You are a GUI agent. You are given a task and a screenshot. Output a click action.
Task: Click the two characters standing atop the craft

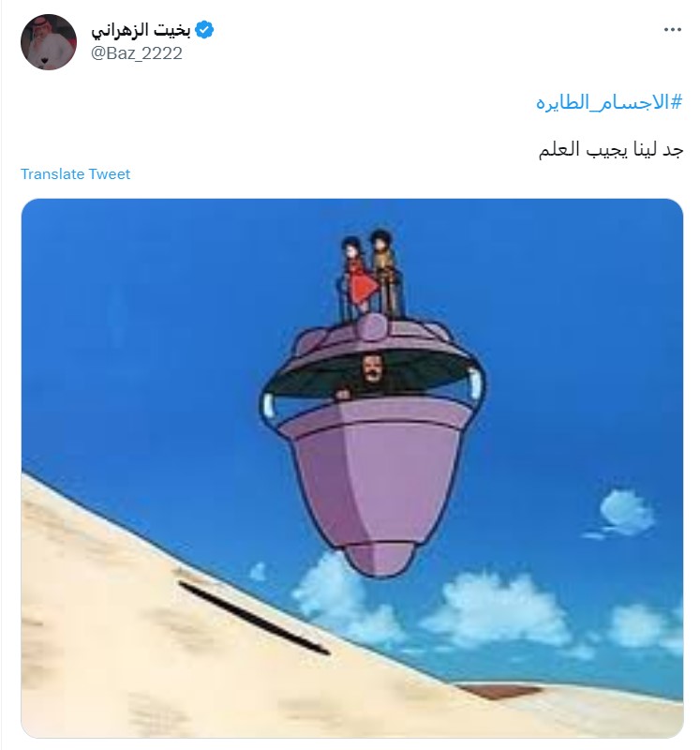click(371, 275)
